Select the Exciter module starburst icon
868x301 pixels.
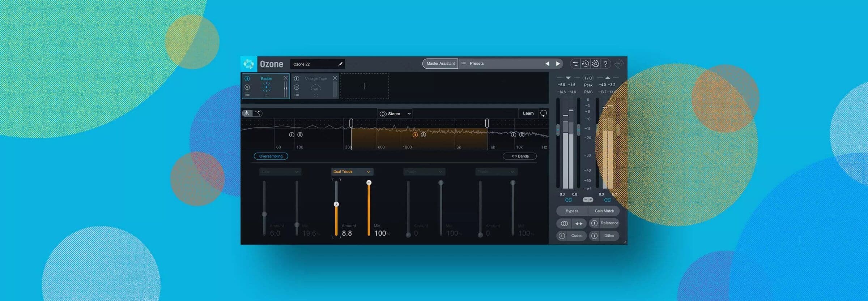(x=267, y=87)
